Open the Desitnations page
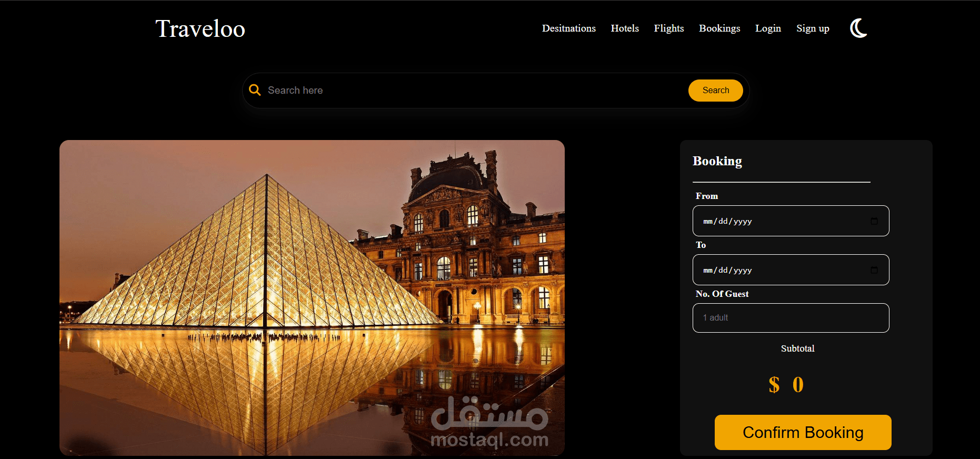The width and height of the screenshot is (980, 459). point(569,28)
